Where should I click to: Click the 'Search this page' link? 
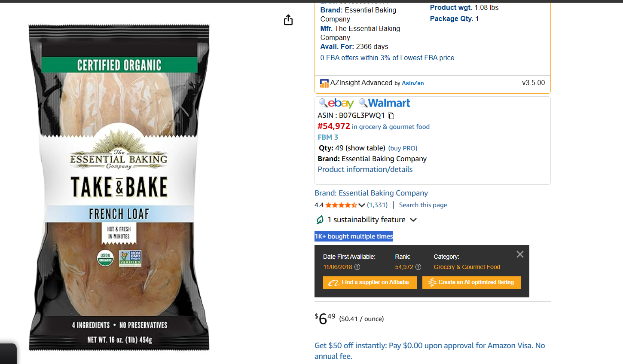click(x=423, y=205)
